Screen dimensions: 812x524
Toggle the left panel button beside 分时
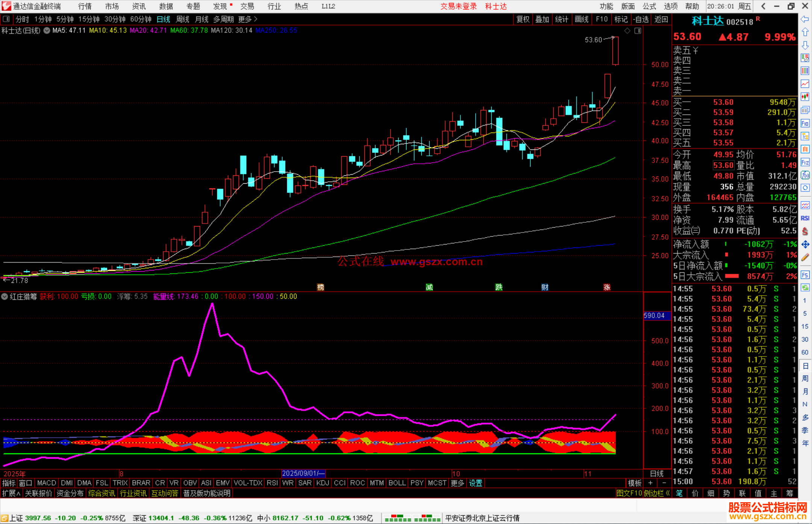(x=6, y=19)
